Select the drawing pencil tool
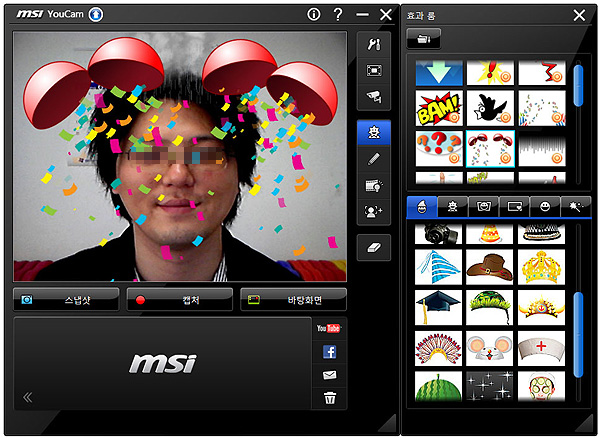Screen dimensions: 600x438 (x=373, y=159)
